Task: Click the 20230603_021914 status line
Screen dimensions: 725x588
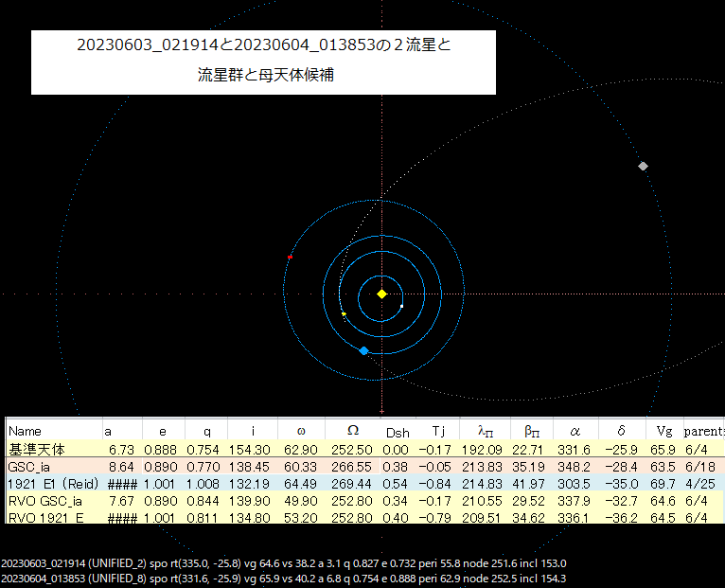Action: 284,563
